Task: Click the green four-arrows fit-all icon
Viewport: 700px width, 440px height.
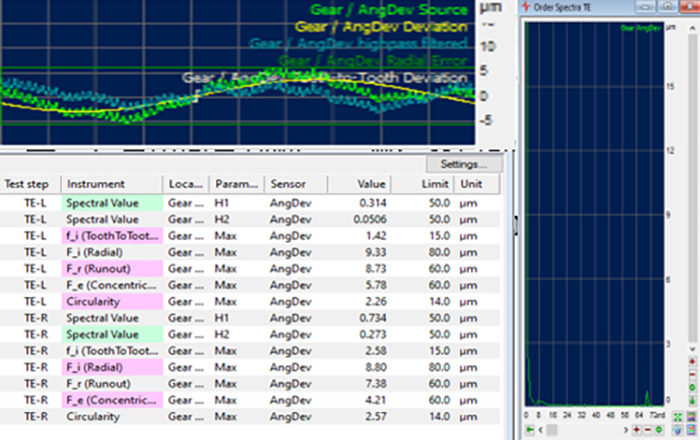Action: [678, 417]
